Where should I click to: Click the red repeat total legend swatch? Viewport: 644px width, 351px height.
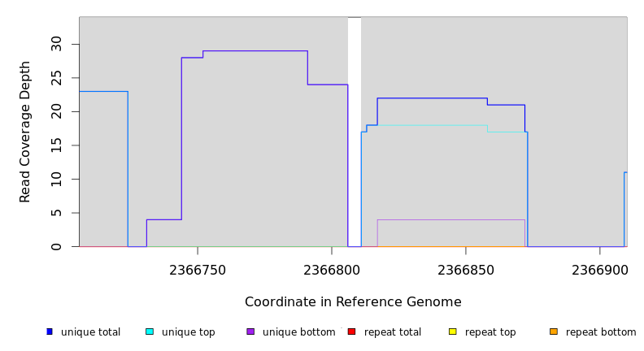(x=351, y=331)
